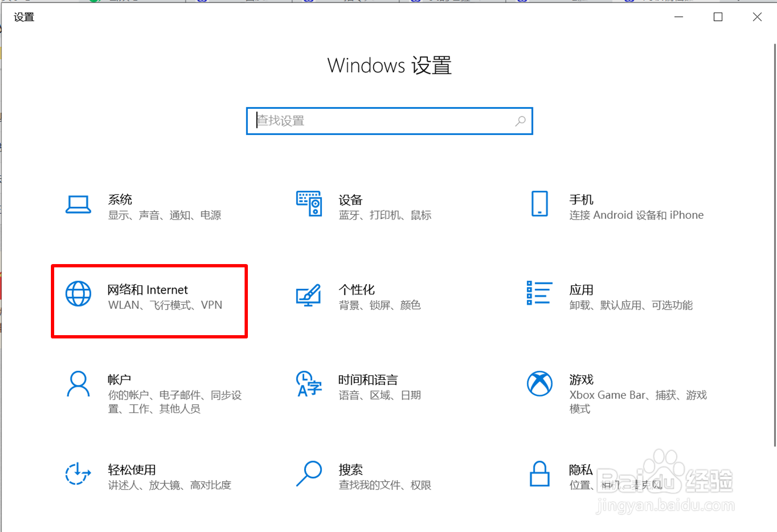Click the Windows 设置 heading

[390, 66]
